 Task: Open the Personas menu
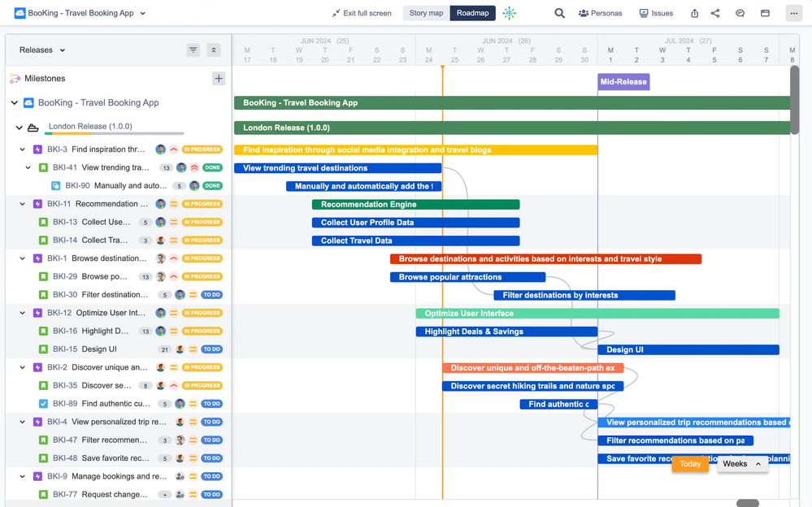(x=600, y=13)
